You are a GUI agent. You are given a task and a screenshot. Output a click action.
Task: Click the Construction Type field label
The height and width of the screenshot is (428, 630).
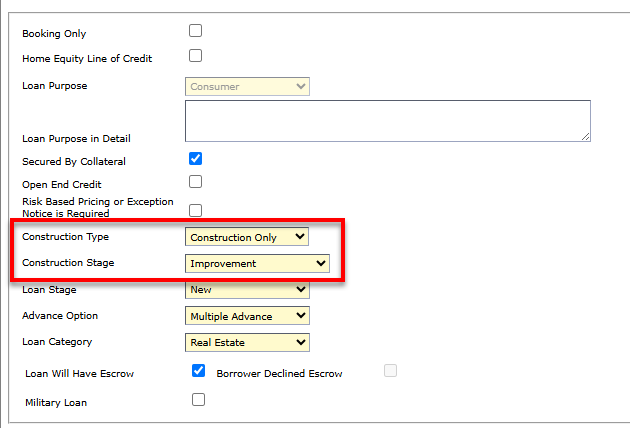coord(65,237)
